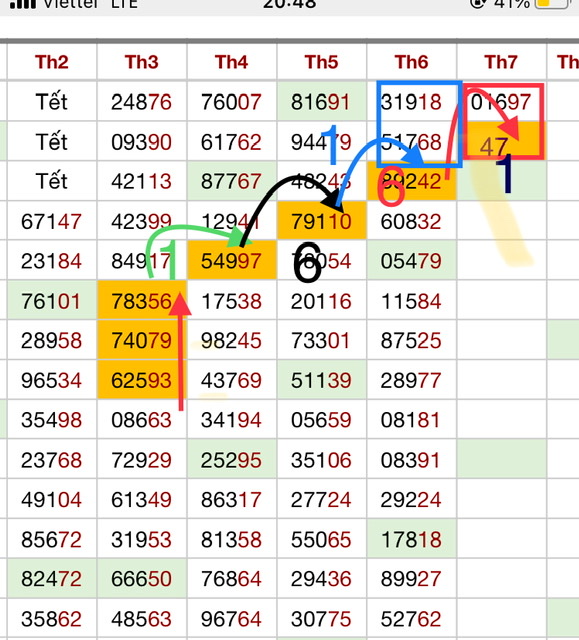Click green cell 81691 in Th5
Viewport: 579px width, 640px height.
pos(322,101)
